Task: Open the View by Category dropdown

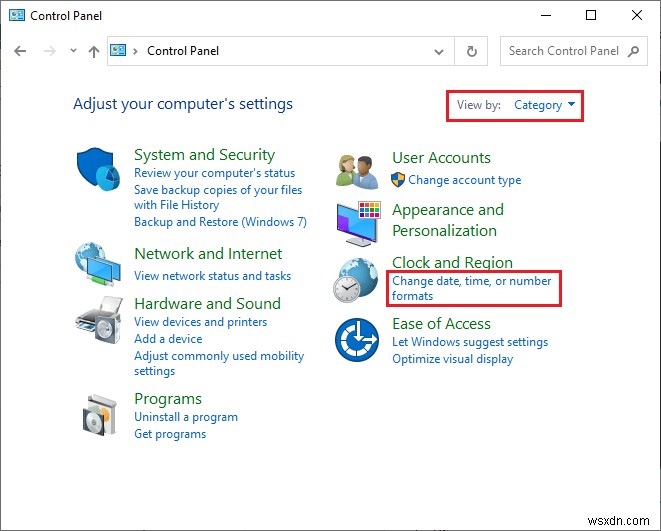Action: click(544, 105)
